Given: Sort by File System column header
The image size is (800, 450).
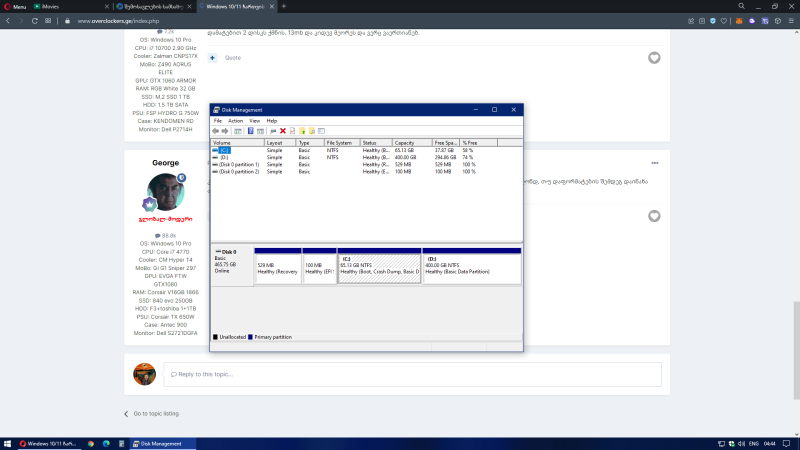Looking at the screenshot, I should (340, 143).
